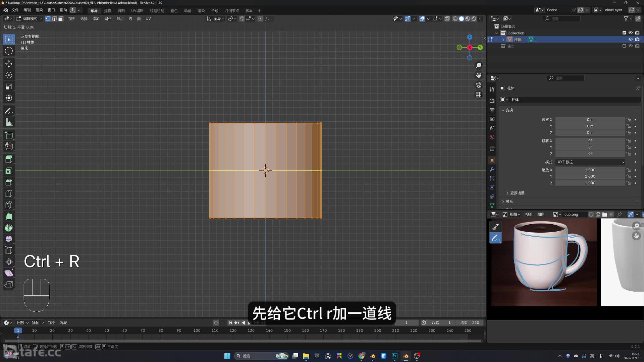Open the Modifier wrench properties tab
This screenshot has height=362, width=644.
click(492, 169)
